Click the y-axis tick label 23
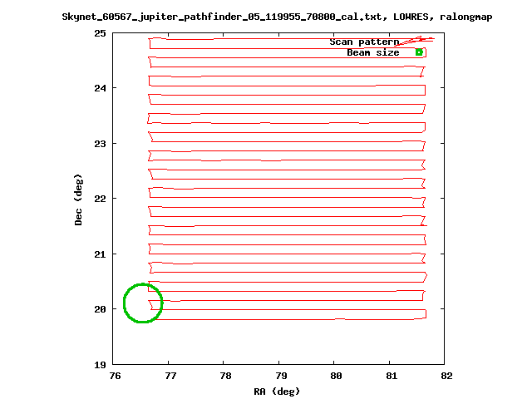Image resolution: width=532 pixels, height=399 pixels. [x=100, y=144]
